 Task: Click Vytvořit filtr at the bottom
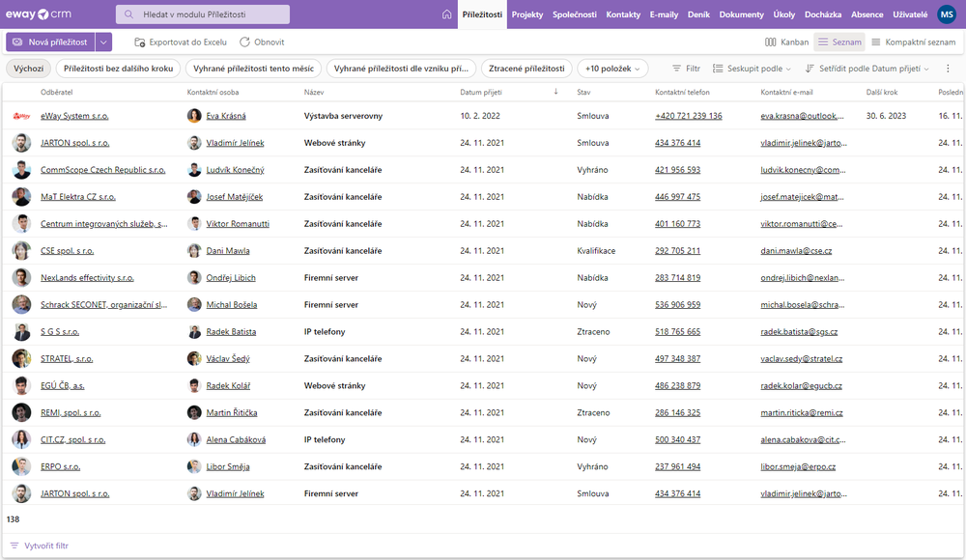pos(40,546)
